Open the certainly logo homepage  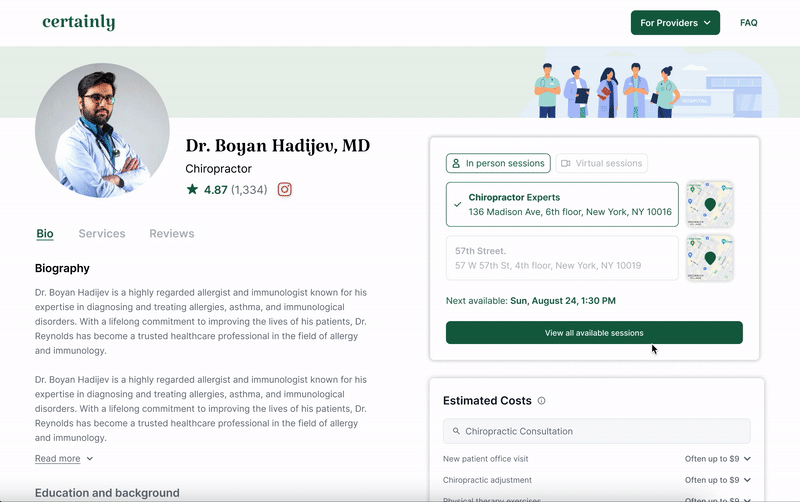(79, 22)
